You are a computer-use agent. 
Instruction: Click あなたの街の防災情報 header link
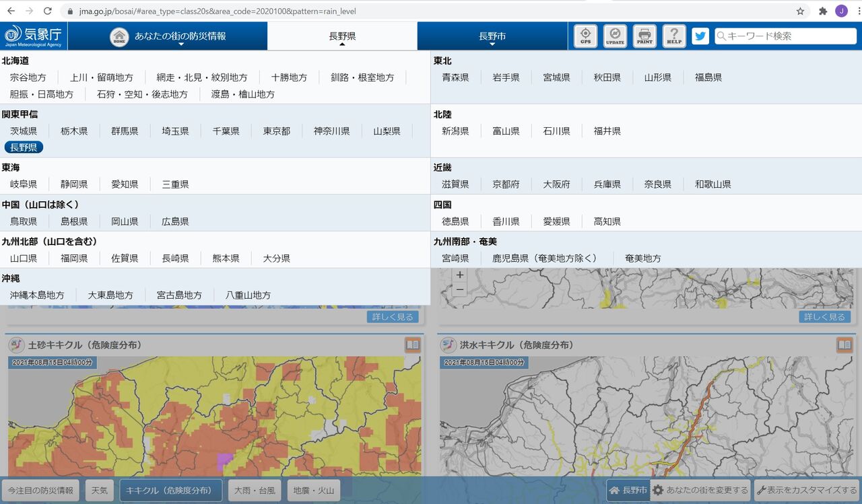point(180,36)
